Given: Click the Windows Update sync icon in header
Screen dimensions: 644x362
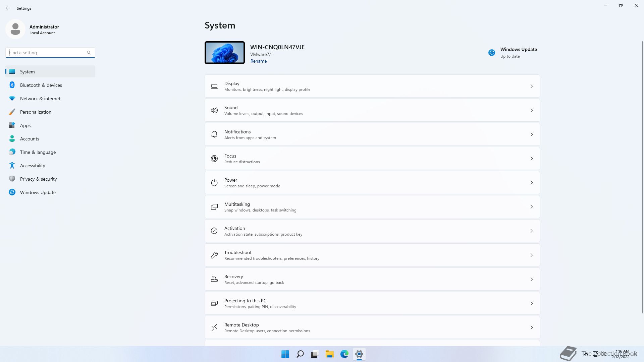Looking at the screenshot, I should 492,53.
